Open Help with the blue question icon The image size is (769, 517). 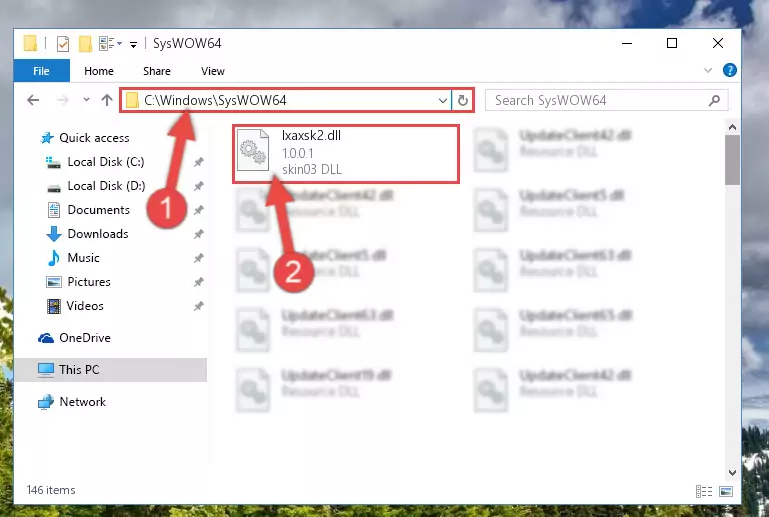pyautogui.click(x=729, y=70)
